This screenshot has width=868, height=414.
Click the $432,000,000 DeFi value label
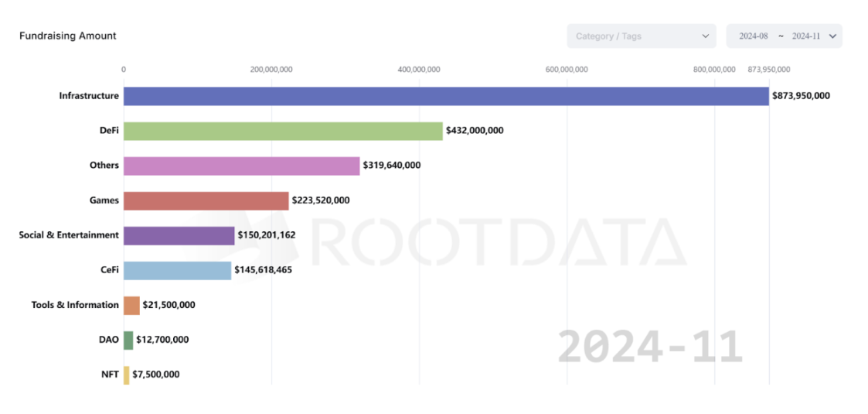click(475, 131)
